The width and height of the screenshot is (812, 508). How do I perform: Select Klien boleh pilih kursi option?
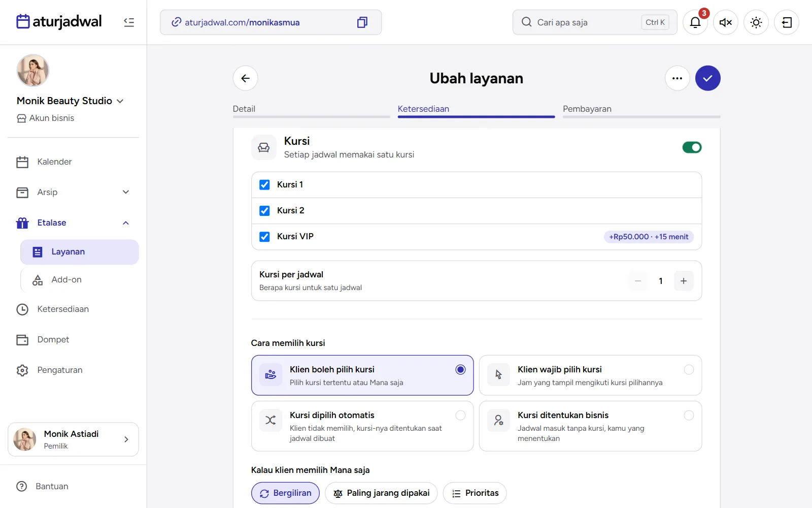tap(362, 375)
